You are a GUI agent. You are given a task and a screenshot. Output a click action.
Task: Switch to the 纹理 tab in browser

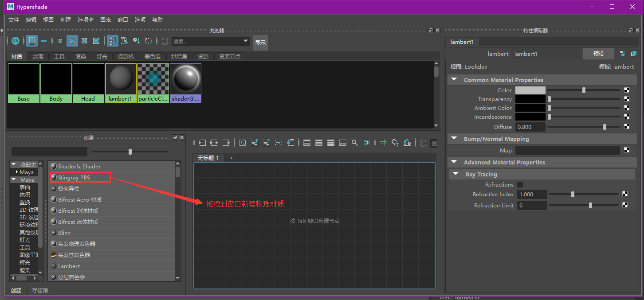click(38, 57)
